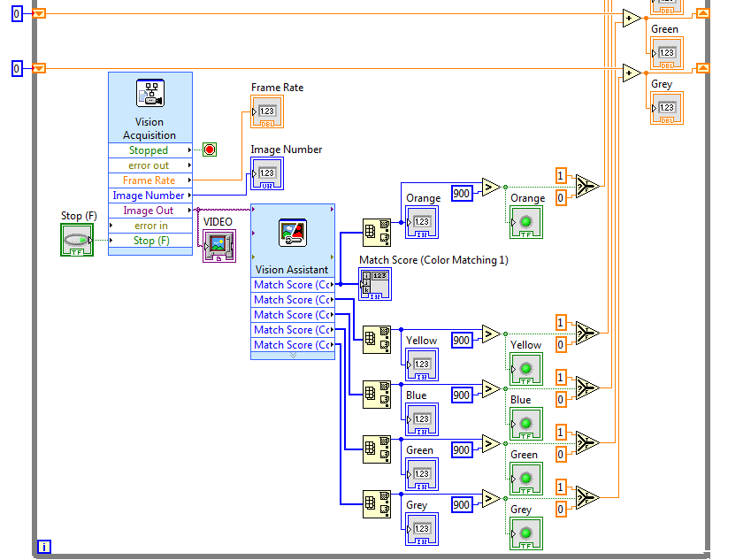Viewport: 751px width, 560px height.
Task: Click the Orange Boolean LED indicator terminal
Action: coord(526,222)
